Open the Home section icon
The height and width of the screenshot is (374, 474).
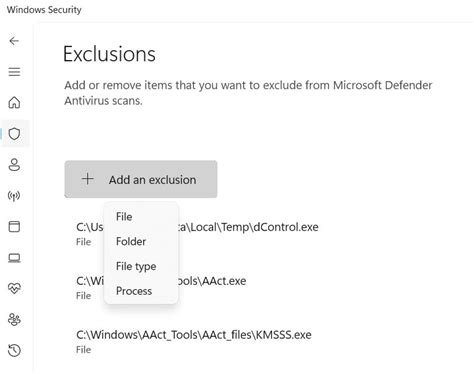[x=14, y=103]
